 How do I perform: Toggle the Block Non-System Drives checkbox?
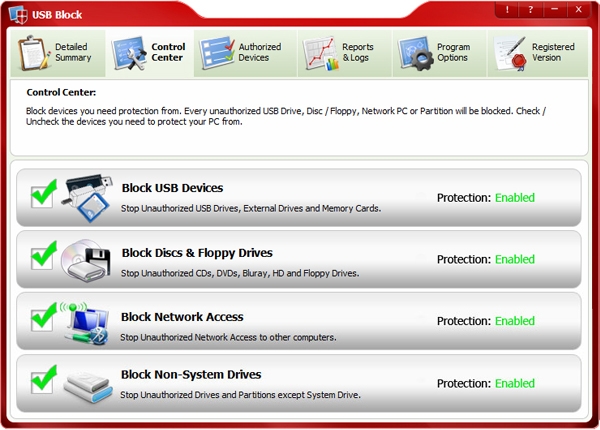tap(42, 381)
